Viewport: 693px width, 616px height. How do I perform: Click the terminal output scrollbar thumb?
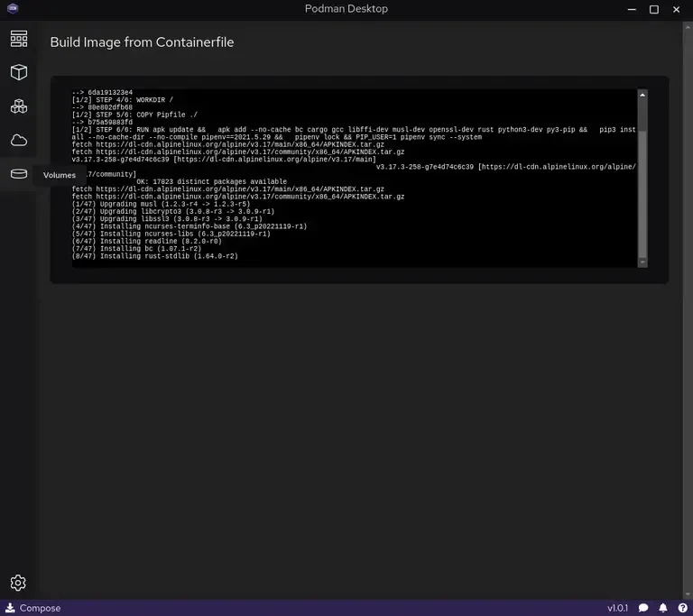[x=642, y=193]
